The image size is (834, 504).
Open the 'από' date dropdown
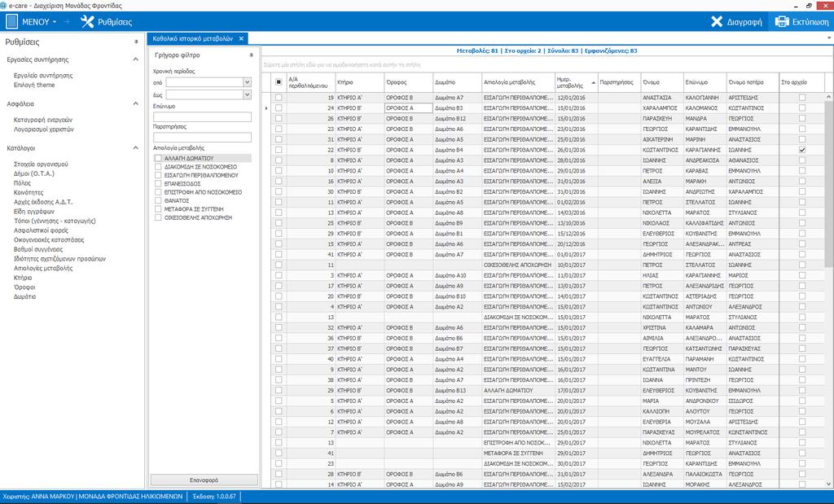coord(247,82)
